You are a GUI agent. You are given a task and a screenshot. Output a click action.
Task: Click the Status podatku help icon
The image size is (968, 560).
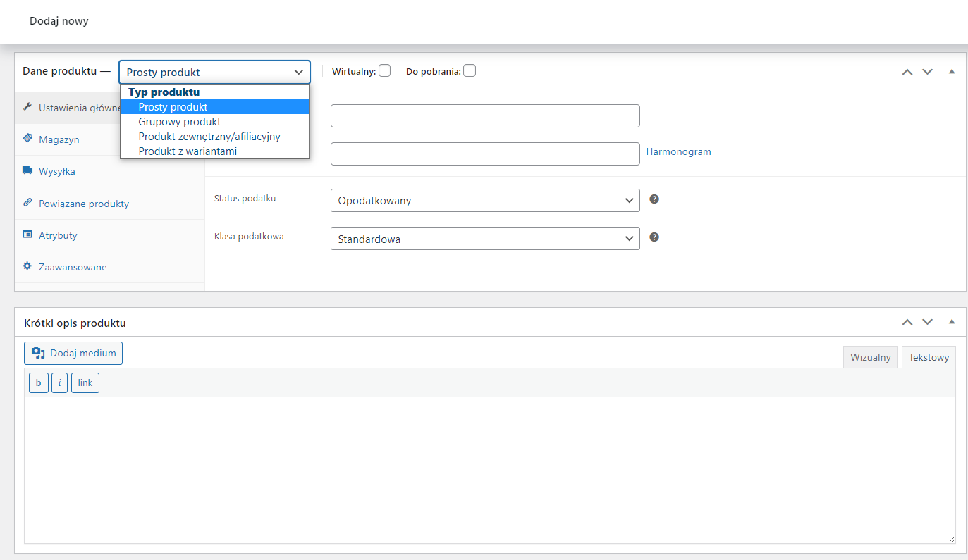click(654, 199)
